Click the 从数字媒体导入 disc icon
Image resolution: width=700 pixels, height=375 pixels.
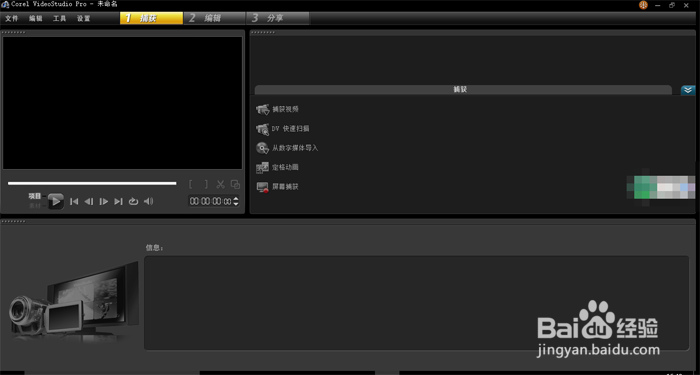tap(262, 148)
